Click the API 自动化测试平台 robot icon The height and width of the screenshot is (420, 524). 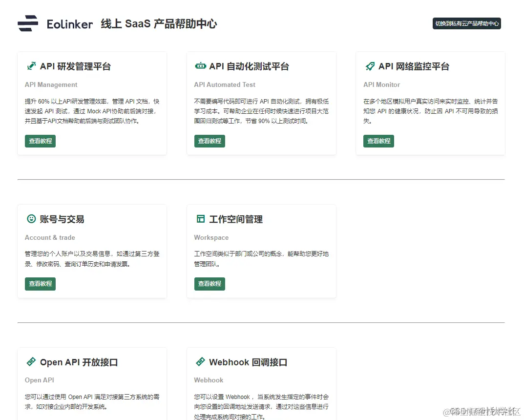201,66
